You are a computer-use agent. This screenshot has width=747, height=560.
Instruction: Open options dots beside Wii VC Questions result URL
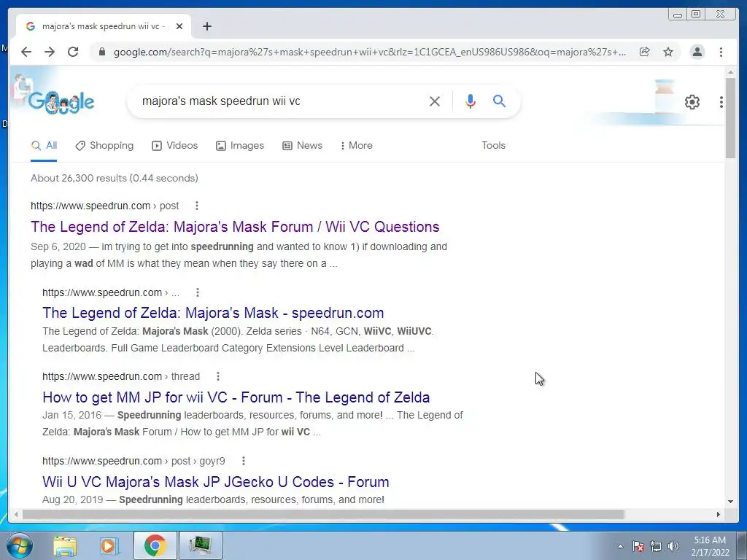(197, 206)
